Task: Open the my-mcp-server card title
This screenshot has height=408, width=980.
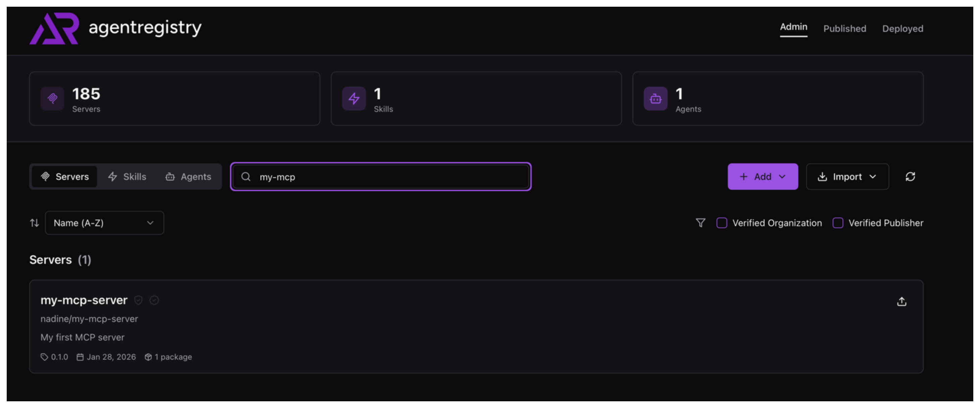Action: (84, 300)
